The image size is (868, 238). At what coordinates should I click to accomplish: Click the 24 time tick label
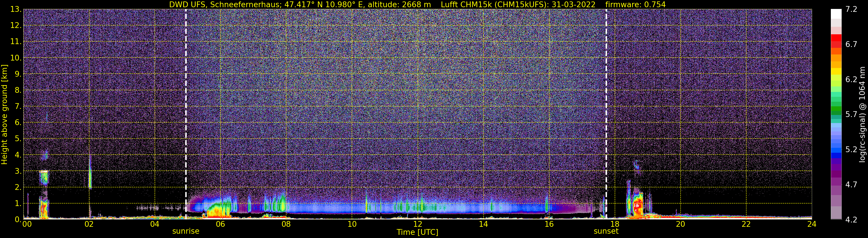click(x=812, y=224)
